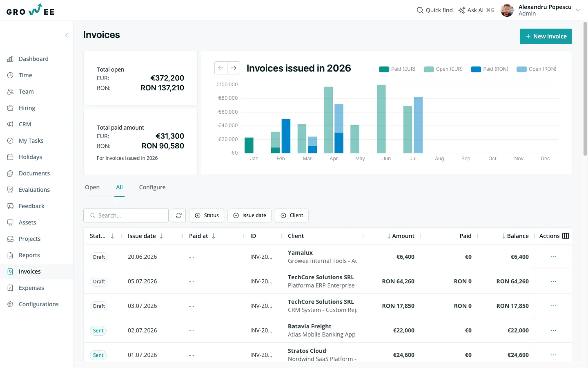Click the Draft badge dated 20.06.2026
The height and width of the screenshot is (368, 588).
[x=99, y=257]
